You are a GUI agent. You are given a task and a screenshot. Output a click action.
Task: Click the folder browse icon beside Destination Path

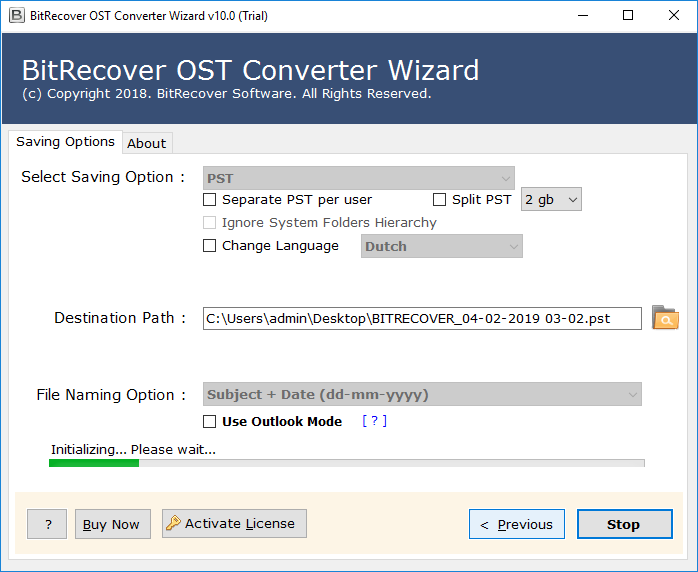click(x=665, y=318)
